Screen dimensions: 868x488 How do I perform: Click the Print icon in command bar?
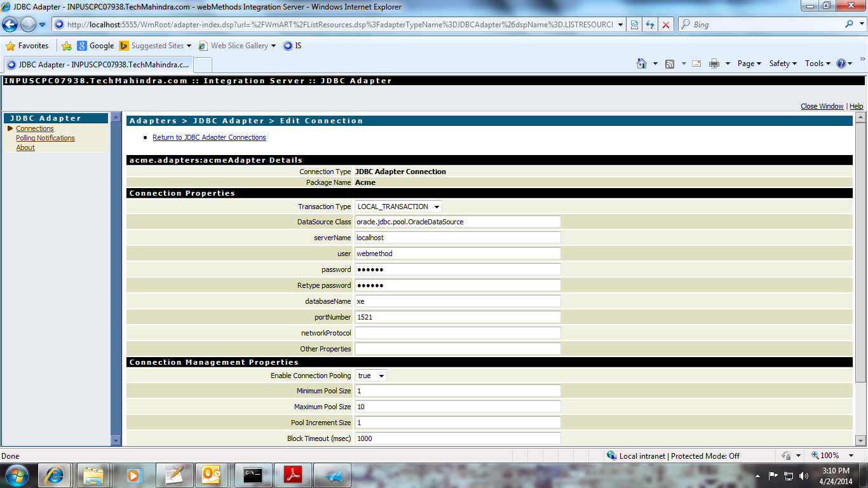click(x=714, y=64)
